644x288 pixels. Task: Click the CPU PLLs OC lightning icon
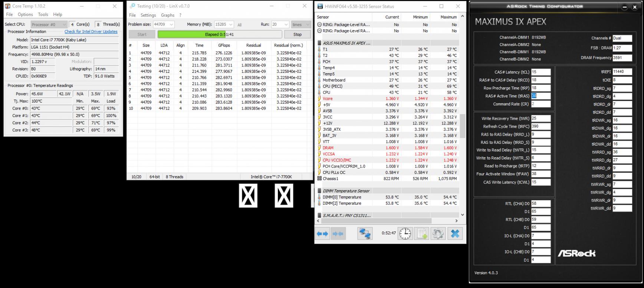point(319,172)
